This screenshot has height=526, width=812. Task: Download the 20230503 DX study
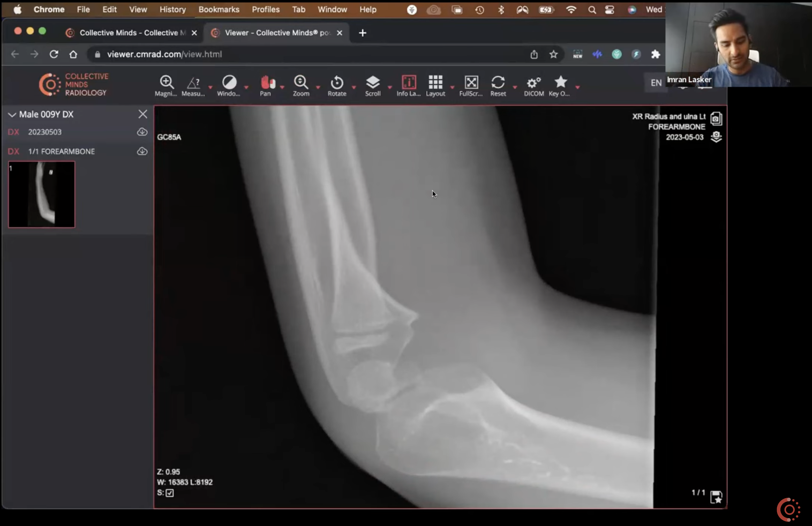142,132
